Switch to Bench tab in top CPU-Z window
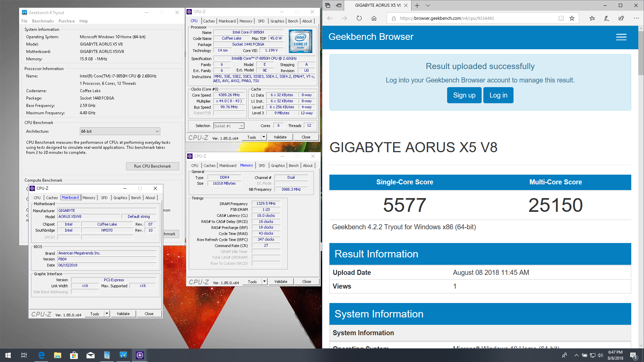This screenshot has height=362, width=644. click(x=293, y=21)
